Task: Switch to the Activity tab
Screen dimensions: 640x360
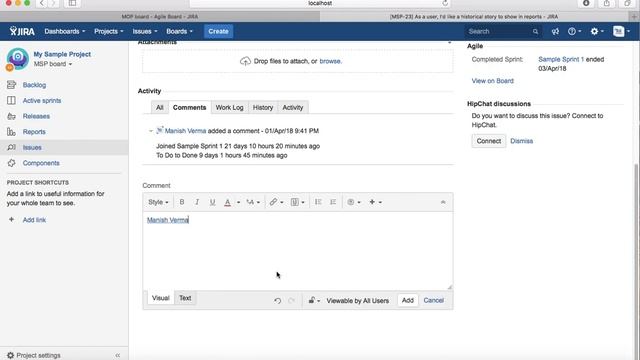Action: click(x=293, y=107)
